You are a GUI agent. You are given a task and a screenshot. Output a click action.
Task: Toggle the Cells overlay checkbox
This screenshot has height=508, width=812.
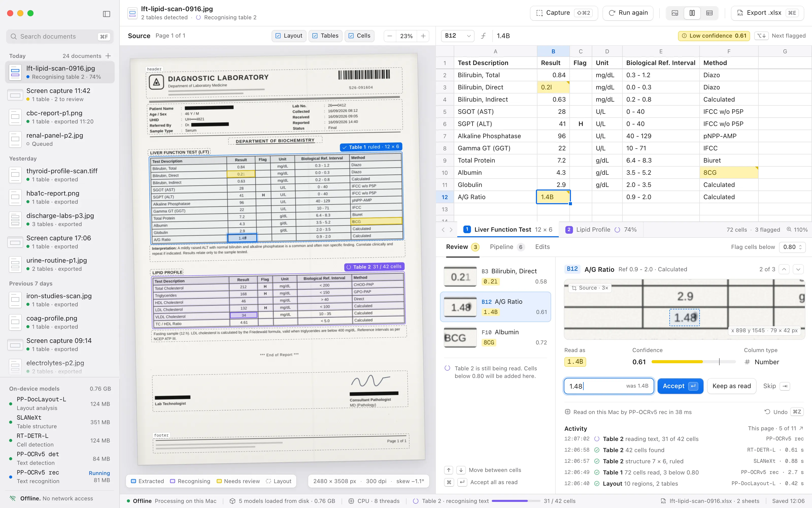click(x=359, y=36)
